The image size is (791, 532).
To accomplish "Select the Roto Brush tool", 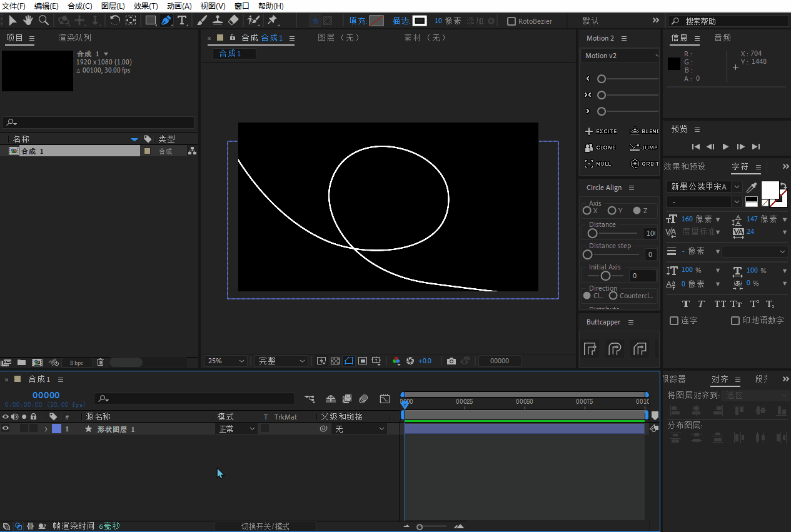I will pos(253,21).
